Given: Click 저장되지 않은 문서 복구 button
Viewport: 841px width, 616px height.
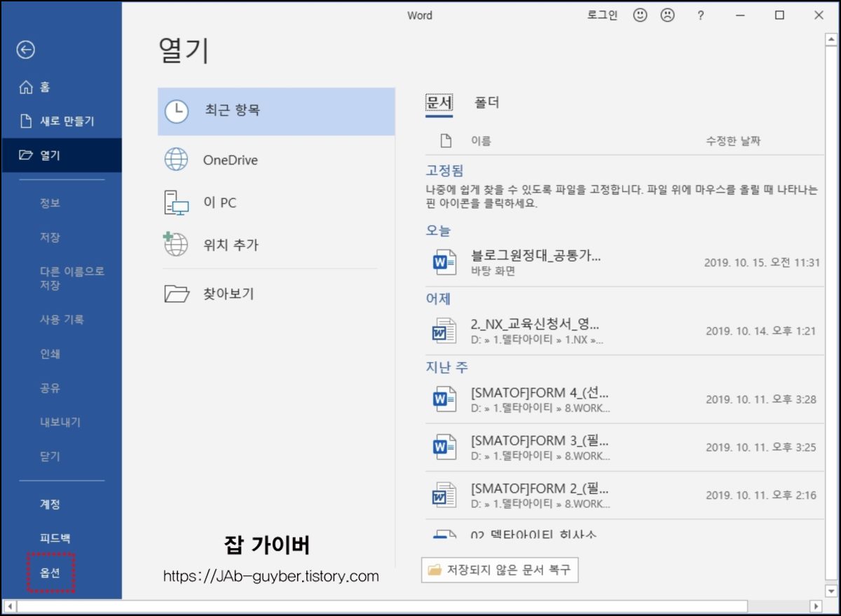Looking at the screenshot, I should (x=500, y=570).
